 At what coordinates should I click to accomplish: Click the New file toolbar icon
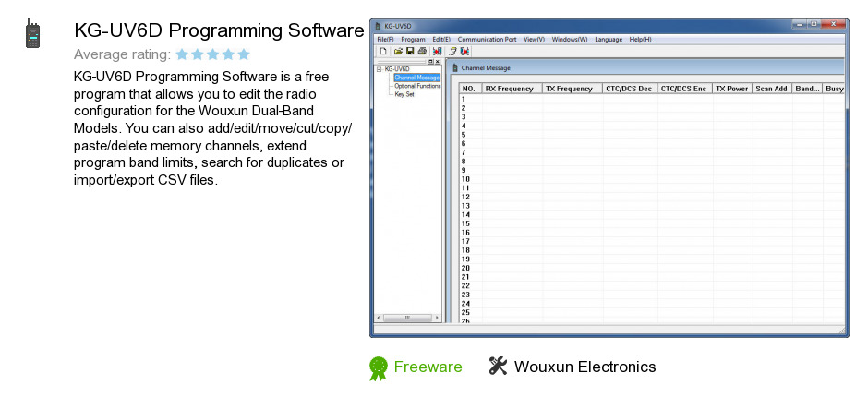pos(382,52)
